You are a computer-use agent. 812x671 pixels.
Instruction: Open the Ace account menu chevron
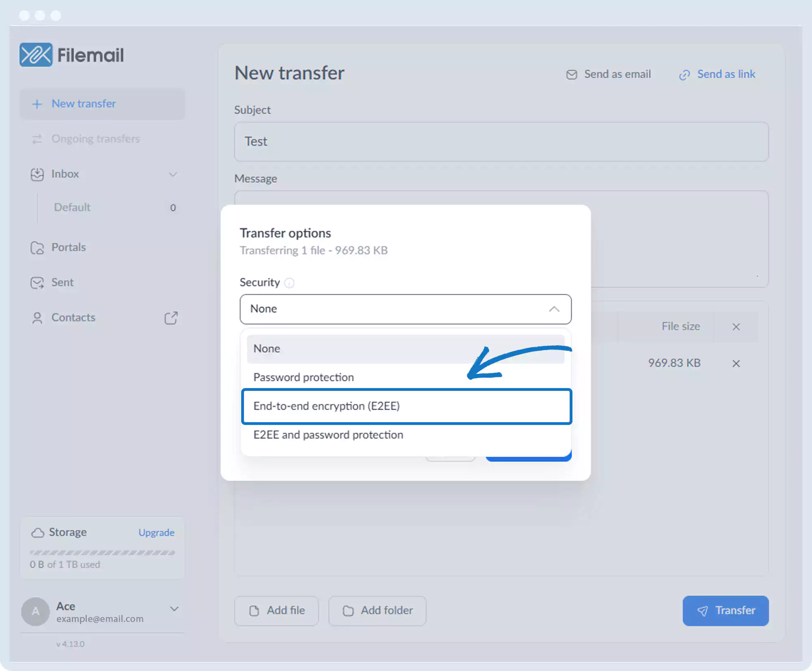tap(174, 609)
